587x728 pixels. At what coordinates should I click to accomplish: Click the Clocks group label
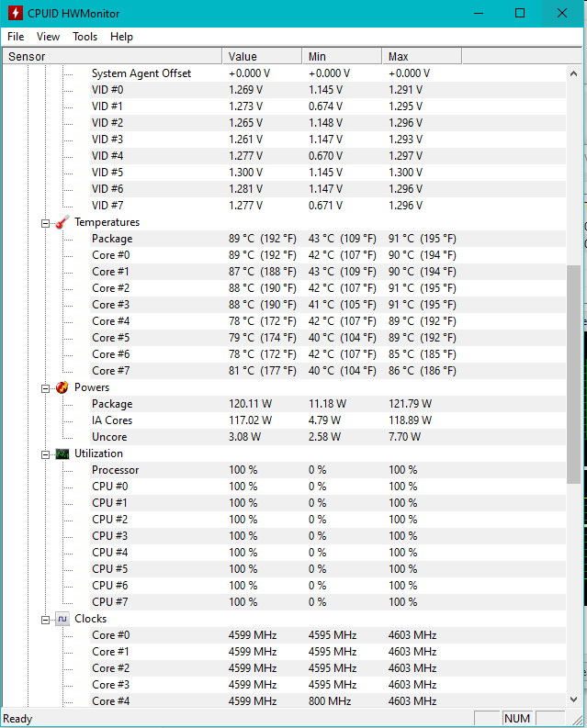click(91, 619)
